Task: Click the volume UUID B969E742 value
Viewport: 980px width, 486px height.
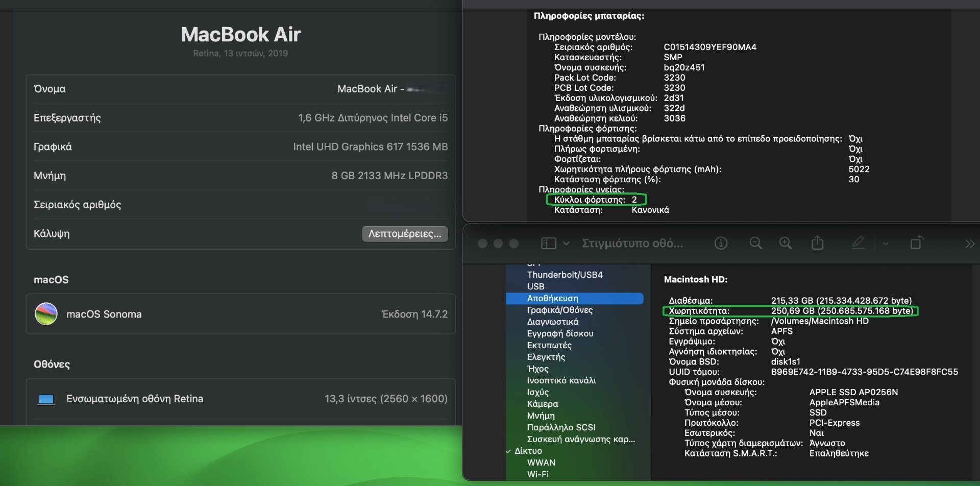Action: (x=864, y=372)
